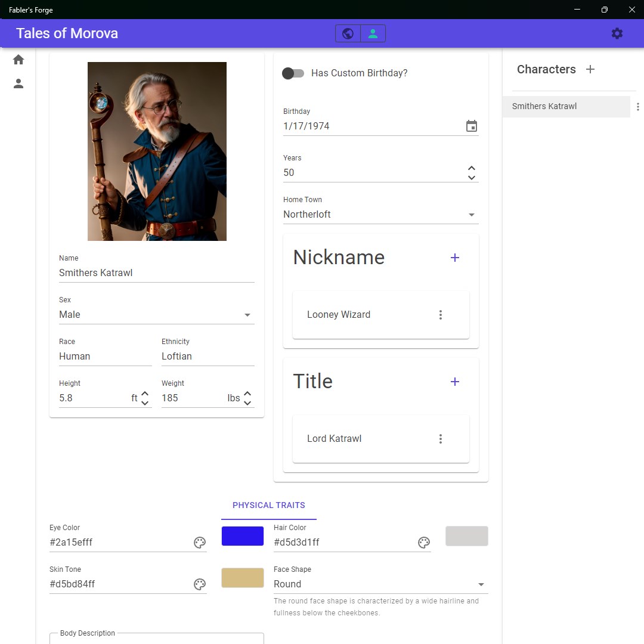Expand the Home Town dropdown
This screenshot has height=644, width=644.
[472, 214]
